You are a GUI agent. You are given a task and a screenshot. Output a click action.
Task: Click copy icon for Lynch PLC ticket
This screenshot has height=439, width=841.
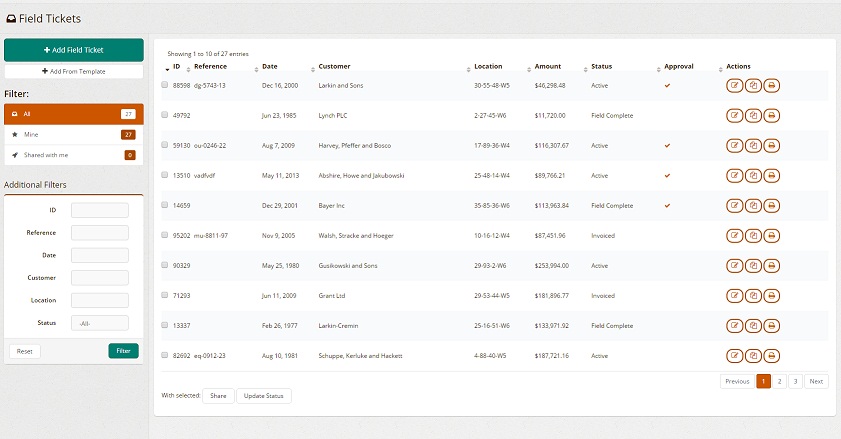tap(753, 116)
